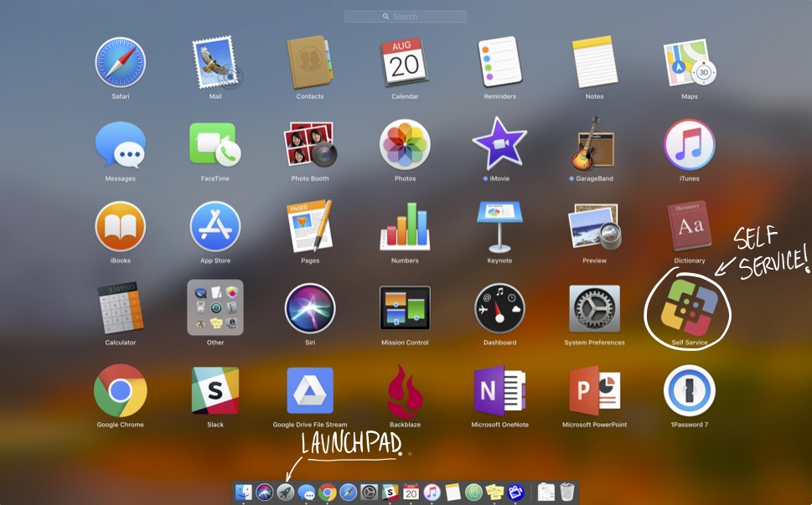Launch Microsoft PowerPoint
Viewport: 812px width, 505px height.
pos(593,391)
